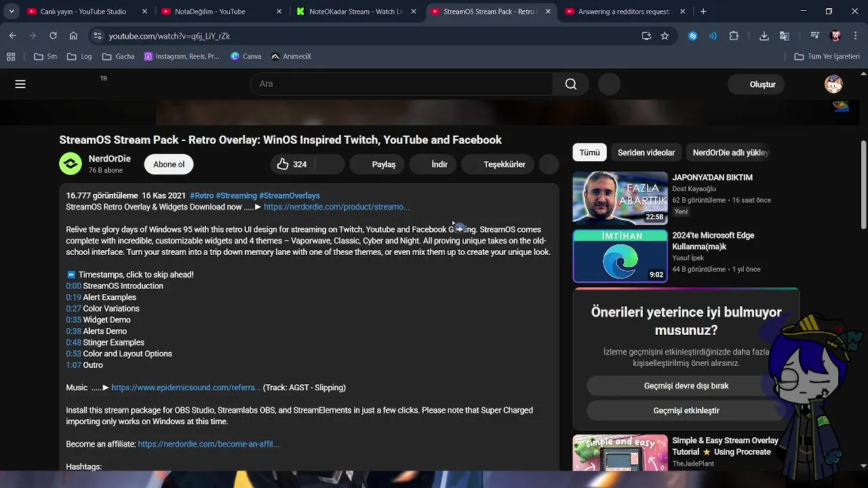Focus the Ara search field

pyautogui.click(x=401, y=84)
